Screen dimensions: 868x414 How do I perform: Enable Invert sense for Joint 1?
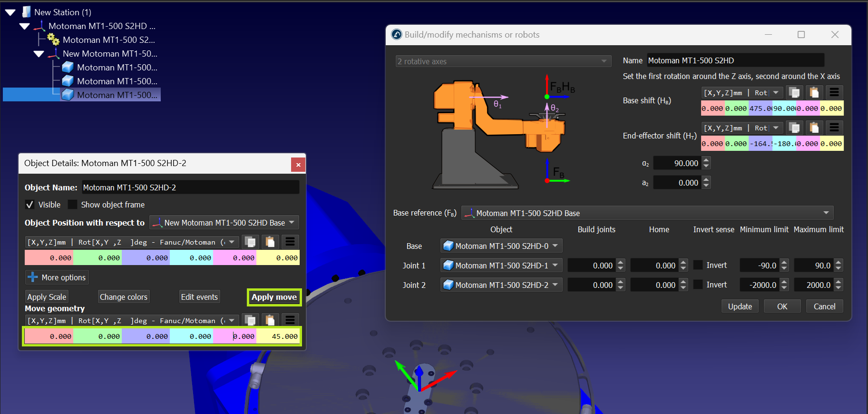click(698, 265)
